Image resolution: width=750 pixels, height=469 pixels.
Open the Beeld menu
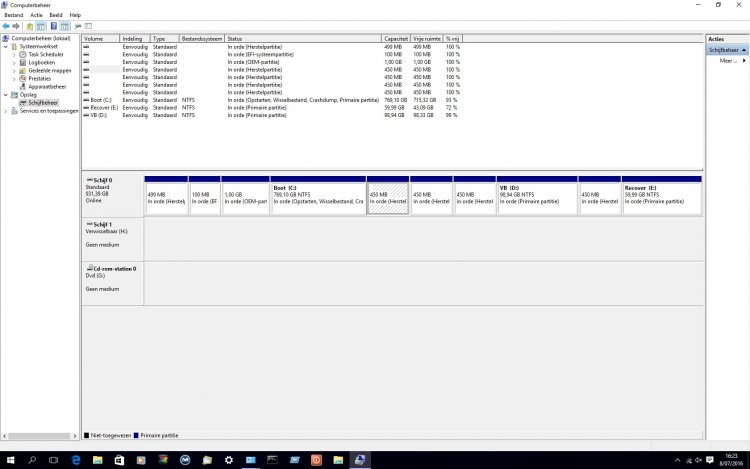56,15
